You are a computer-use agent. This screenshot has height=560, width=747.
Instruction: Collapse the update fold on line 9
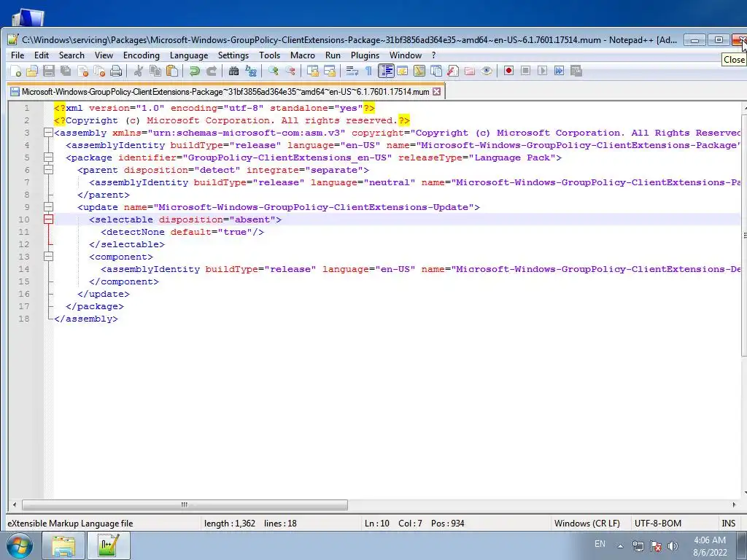click(x=48, y=207)
